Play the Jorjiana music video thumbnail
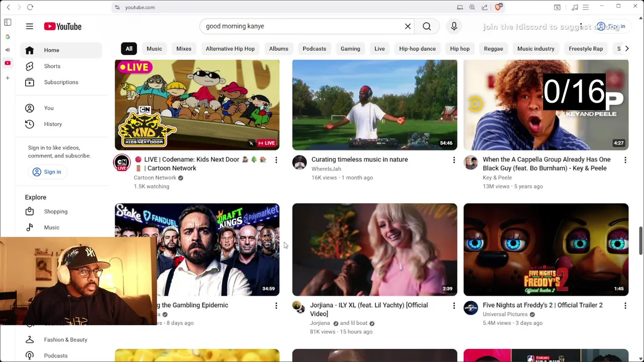 [x=374, y=249]
